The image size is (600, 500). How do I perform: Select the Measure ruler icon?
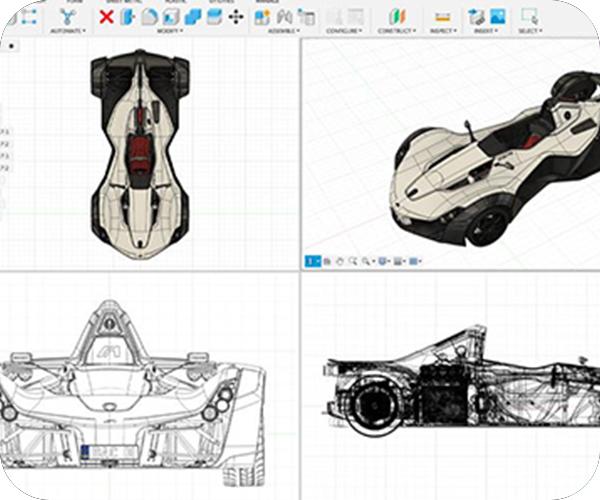(x=441, y=17)
